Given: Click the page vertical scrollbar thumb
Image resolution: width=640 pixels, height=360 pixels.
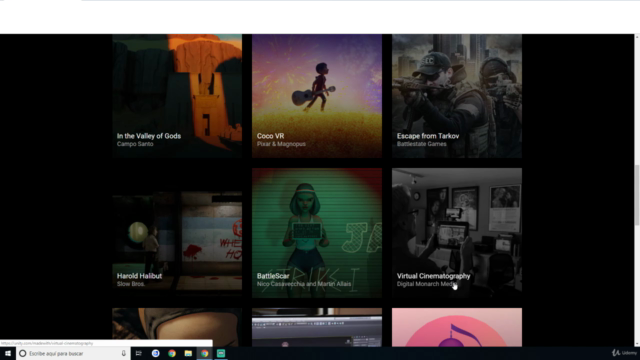Looking at the screenshot, I should click(637, 195).
